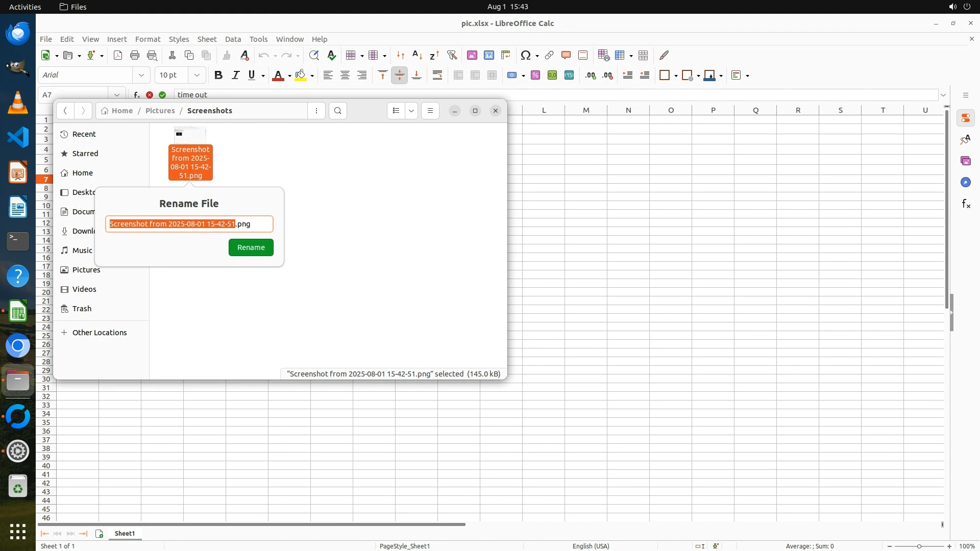Click the Print icon in toolbar

[135, 55]
